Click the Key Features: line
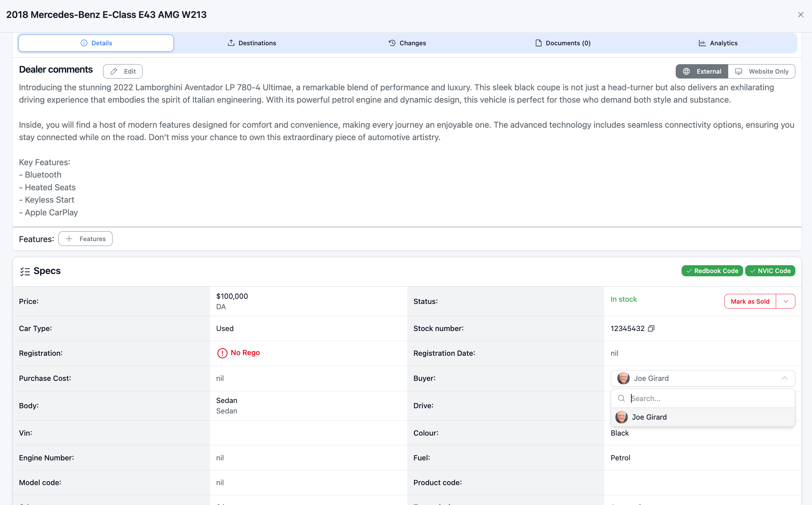The image size is (812, 505). pyautogui.click(x=44, y=162)
